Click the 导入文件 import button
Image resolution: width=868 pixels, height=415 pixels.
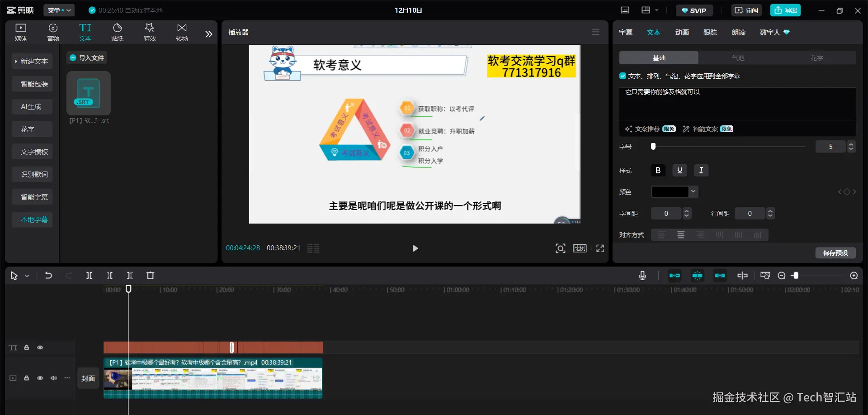point(87,58)
